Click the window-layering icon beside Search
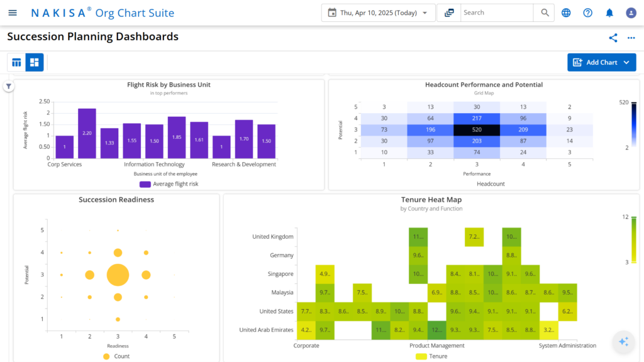The image size is (644, 362). 448,13
